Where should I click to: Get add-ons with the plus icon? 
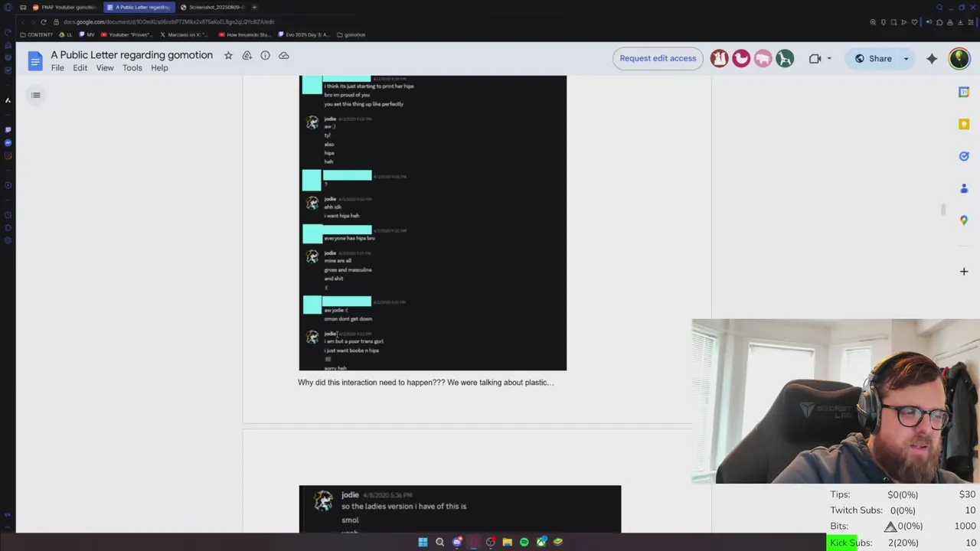[964, 271]
